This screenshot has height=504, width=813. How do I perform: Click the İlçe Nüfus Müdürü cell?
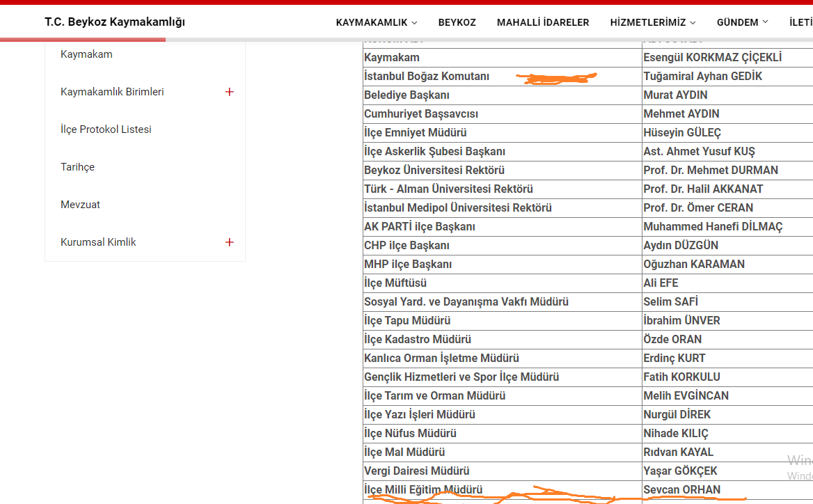503,434
